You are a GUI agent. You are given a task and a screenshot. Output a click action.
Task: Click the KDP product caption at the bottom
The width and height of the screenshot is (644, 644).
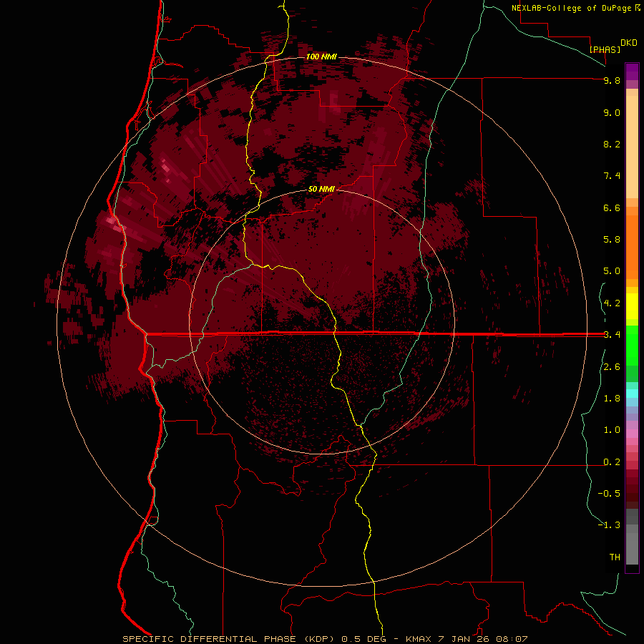point(325,639)
